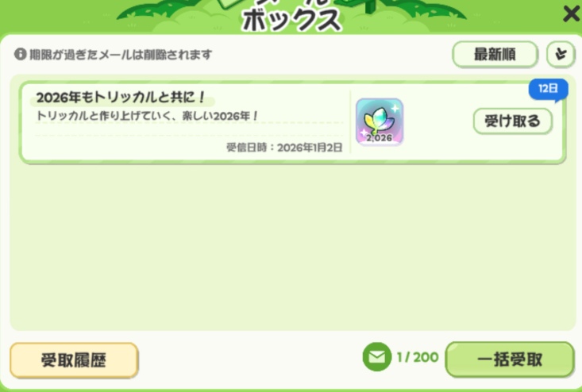Click the mail description text line
Image resolution: width=582 pixels, height=392 pixels.
[x=147, y=116]
